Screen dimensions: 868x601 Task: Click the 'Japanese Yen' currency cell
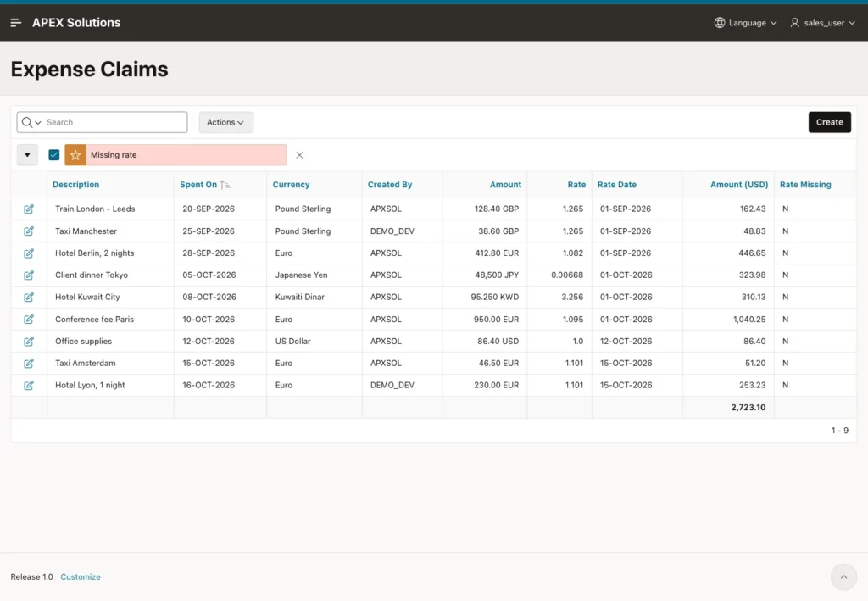pyautogui.click(x=314, y=275)
